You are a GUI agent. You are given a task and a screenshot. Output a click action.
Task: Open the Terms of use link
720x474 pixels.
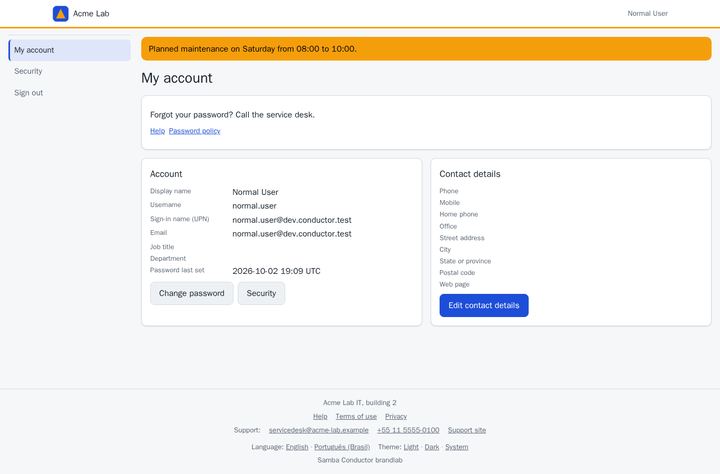coord(356,417)
